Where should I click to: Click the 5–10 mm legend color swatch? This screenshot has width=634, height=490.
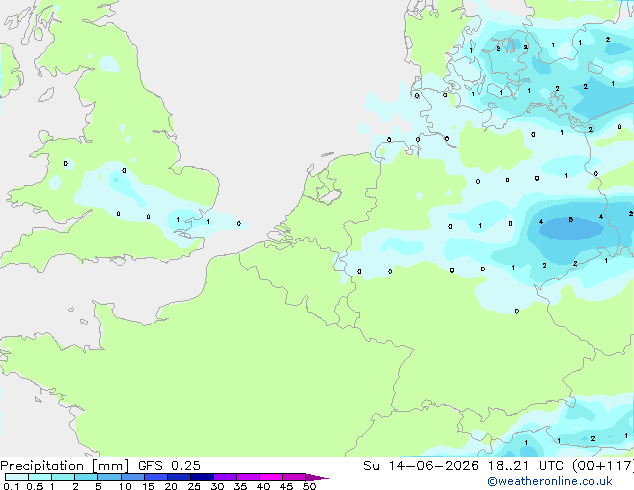point(109,477)
